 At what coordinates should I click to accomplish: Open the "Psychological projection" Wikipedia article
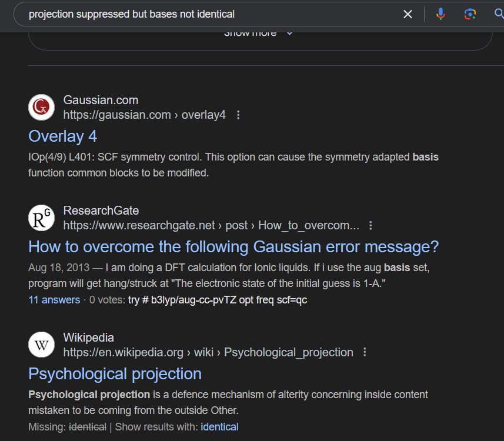(x=115, y=374)
